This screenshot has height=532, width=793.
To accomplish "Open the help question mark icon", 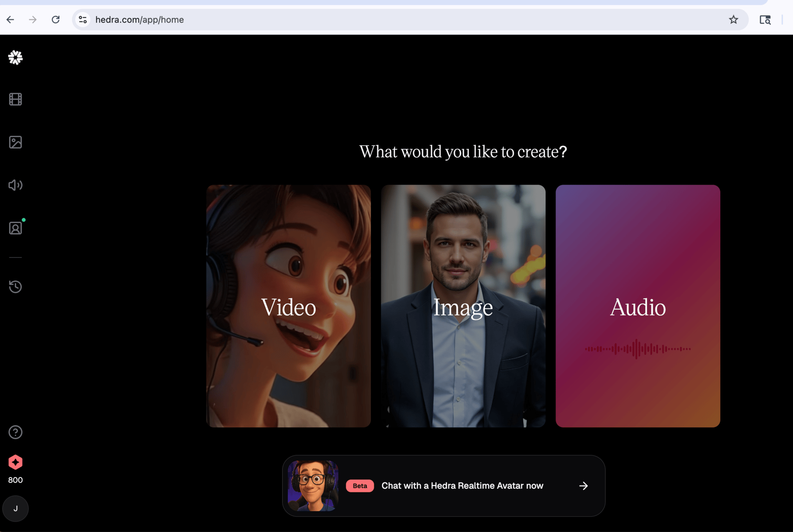I will pyautogui.click(x=15, y=432).
